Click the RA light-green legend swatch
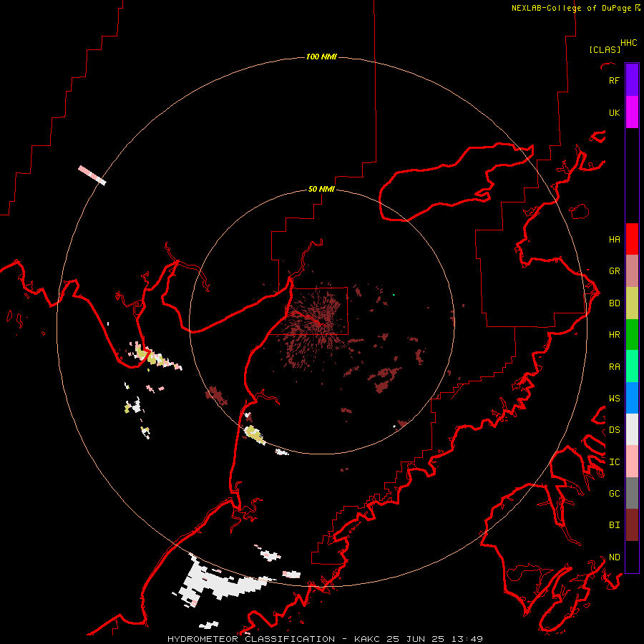The width and height of the screenshot is (644, 644). pyautogui.click(x=632, y=366)
